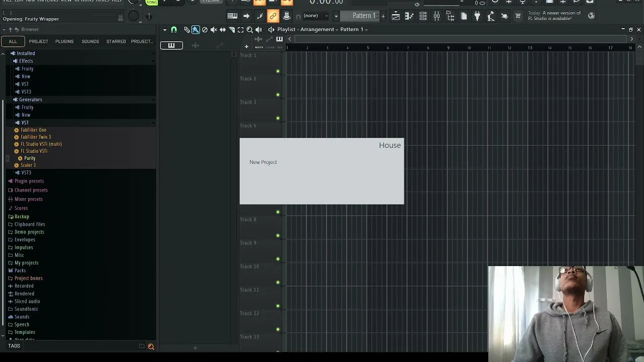The height and width of the screenshot is (362, 644).
Task: Open the Piano roll from main toolbar
Action: tap(410, 16)
